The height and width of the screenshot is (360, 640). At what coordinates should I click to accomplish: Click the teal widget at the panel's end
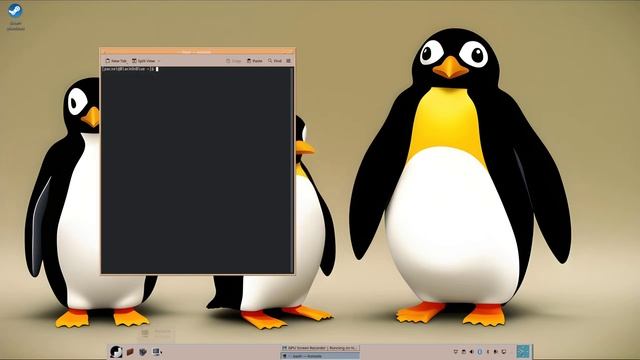523,351
